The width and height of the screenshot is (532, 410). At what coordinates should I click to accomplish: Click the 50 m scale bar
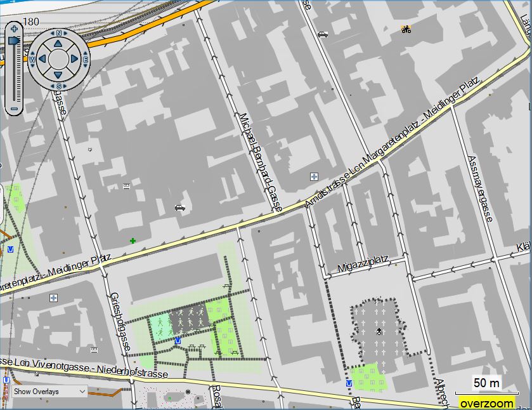[x=486, y=385]
